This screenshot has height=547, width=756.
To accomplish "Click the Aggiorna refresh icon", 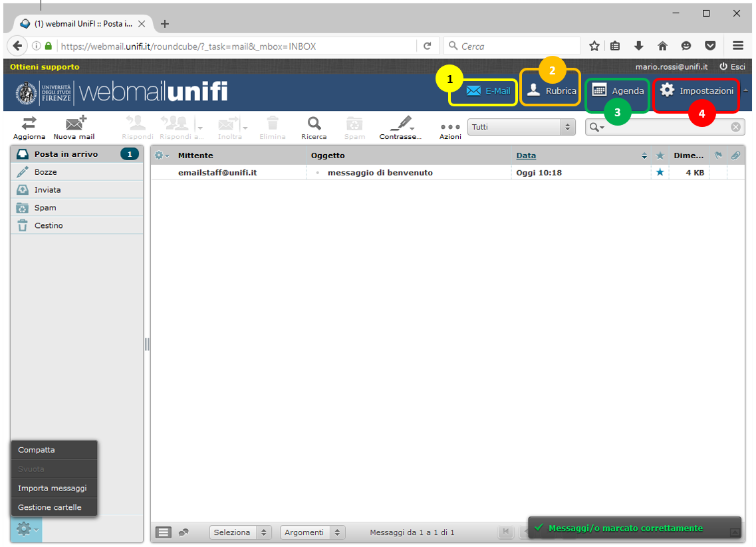I will tap(29, 124).
